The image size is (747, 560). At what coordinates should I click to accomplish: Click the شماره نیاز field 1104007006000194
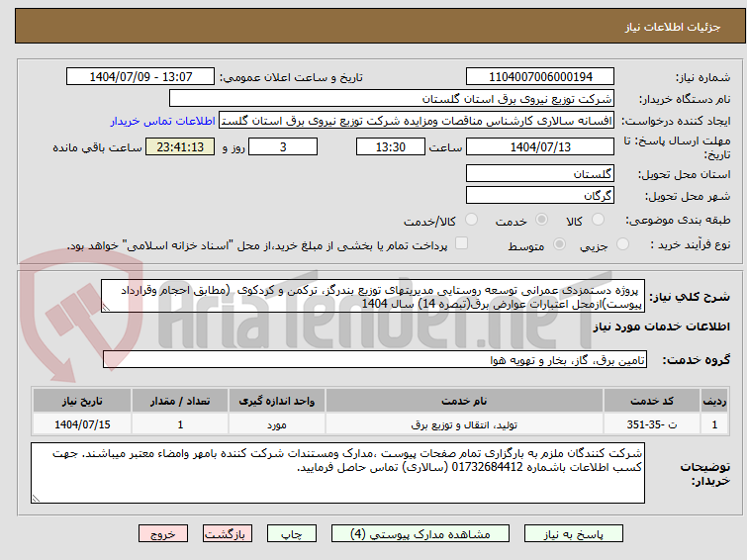tap(540, 76)
